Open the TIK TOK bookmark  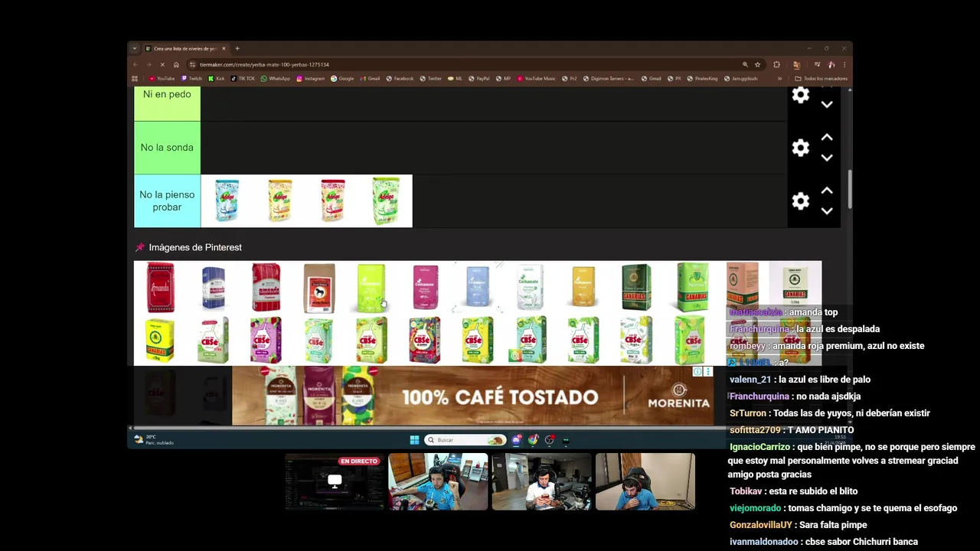click(x=243, y=78)
